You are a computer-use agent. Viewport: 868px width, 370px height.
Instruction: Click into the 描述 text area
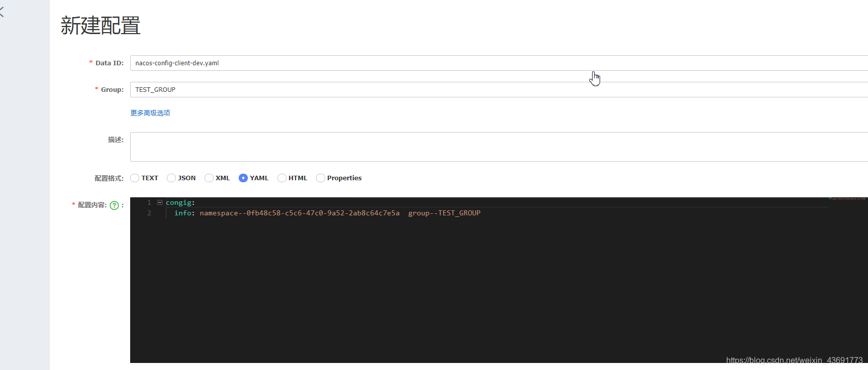click(x=499, y=147)
